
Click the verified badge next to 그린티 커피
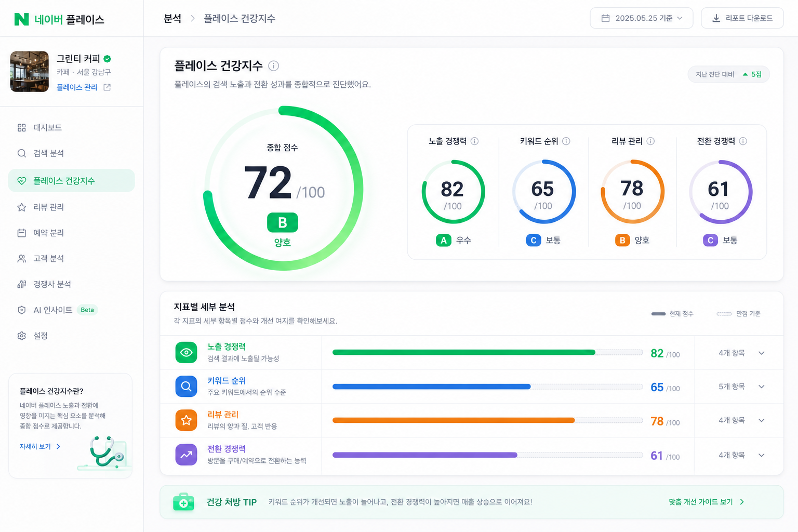[x=108, y=59]
